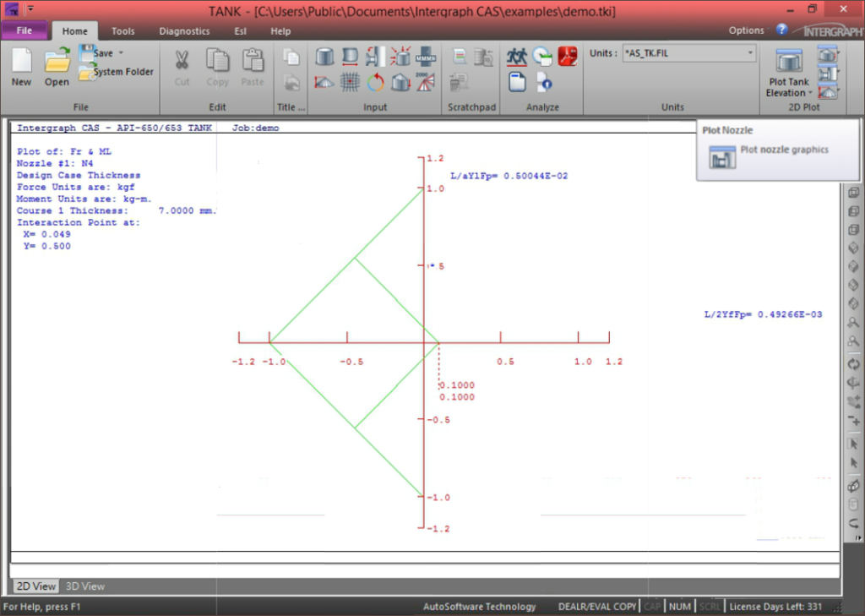This screenshot has height=616, width=865.
Task: Open the cone roof 2000 input icon
Action: pyautogui.click(x=426, y=83)
